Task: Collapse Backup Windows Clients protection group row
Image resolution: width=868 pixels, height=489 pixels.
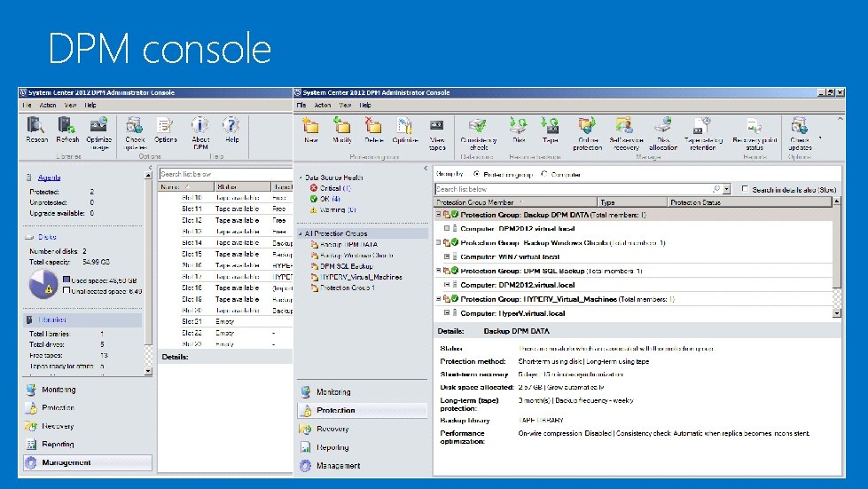Action: click(438, 242)
